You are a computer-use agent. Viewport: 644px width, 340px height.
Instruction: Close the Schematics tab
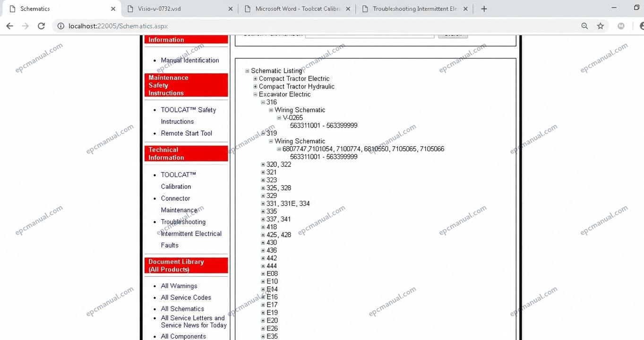113,8
